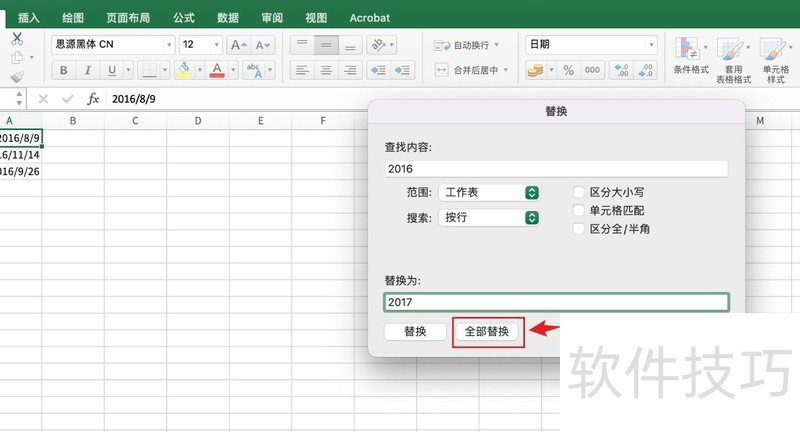Click the percent style button
This screenshot has width=800, height=432.
coord(568,70)
